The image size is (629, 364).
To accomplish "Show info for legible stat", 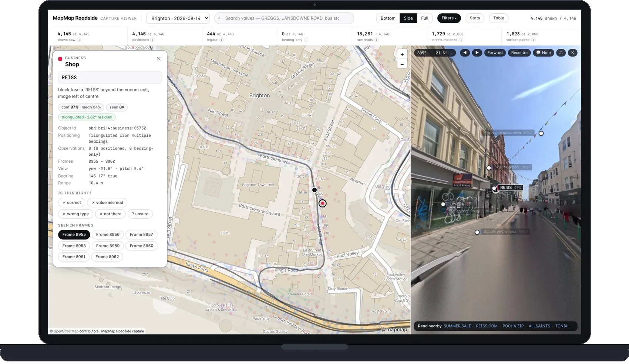I will point(221,40).
